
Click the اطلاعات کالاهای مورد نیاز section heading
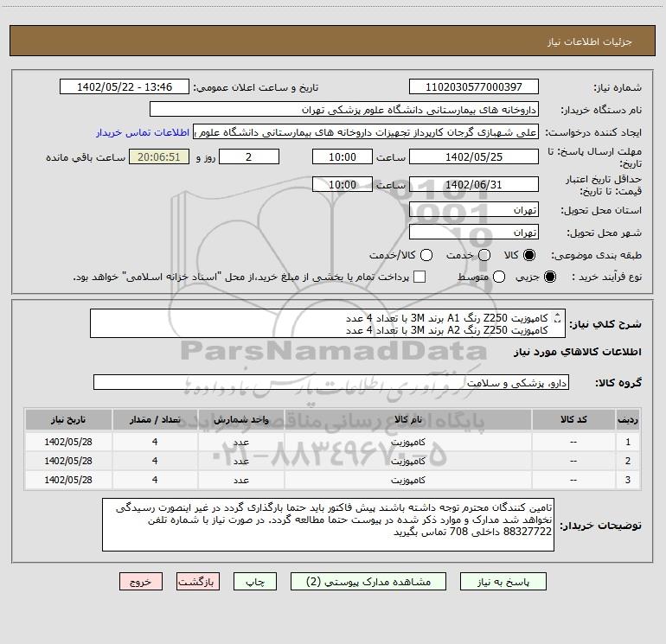(578, 353)
